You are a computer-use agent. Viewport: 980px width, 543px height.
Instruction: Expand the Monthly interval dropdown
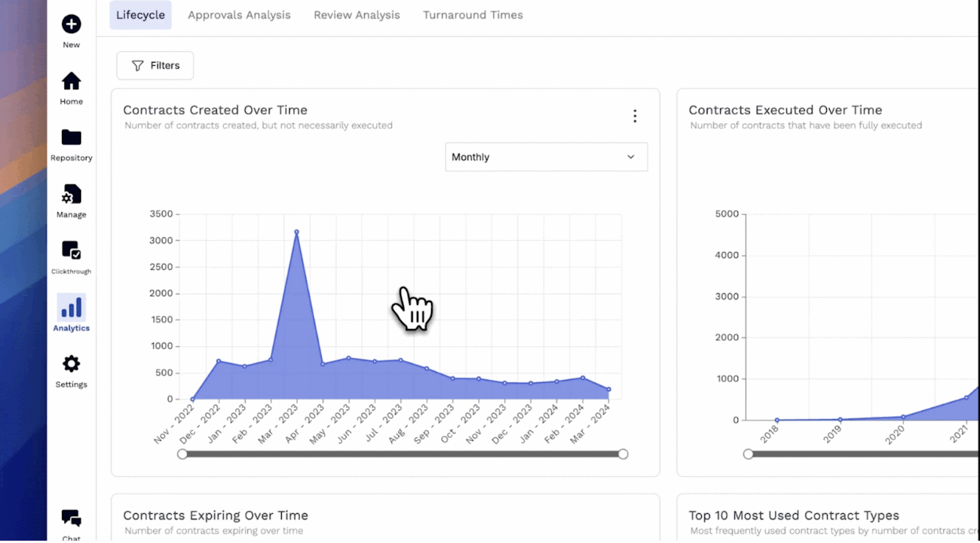coord(546,157)
